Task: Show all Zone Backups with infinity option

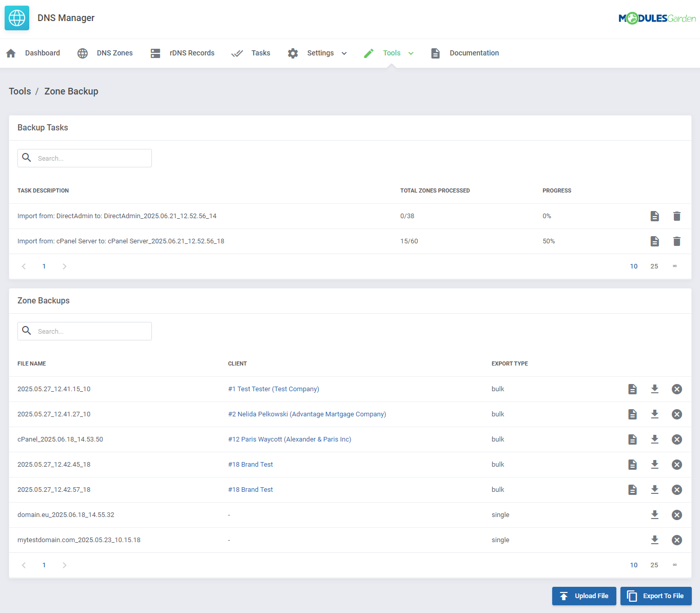Action: point(675,565)
